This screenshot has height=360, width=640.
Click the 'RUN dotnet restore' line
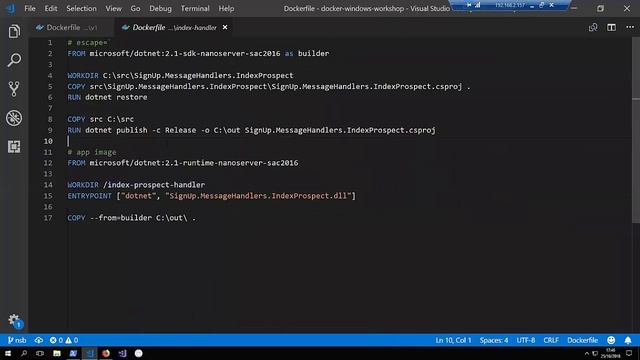[107, 97]
